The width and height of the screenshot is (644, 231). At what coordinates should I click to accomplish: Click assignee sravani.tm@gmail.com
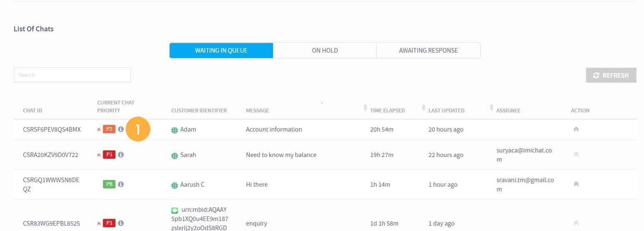click(525, 185)
